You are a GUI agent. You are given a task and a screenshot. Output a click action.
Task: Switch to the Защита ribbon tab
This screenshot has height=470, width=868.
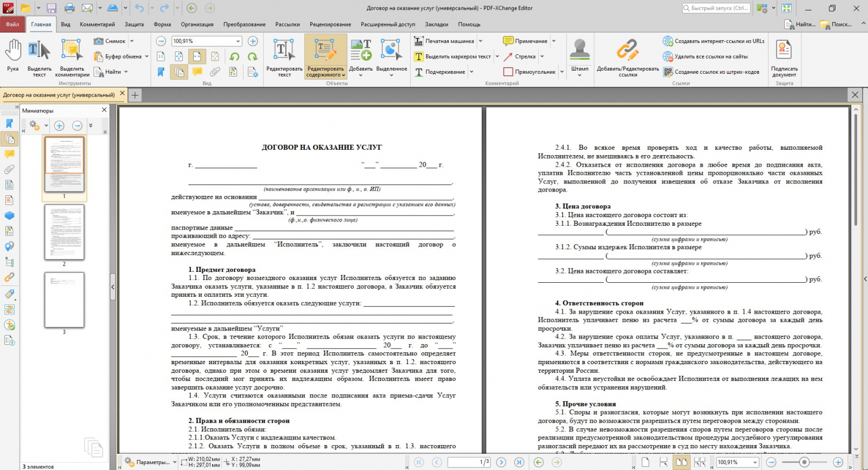coord(135,24)
